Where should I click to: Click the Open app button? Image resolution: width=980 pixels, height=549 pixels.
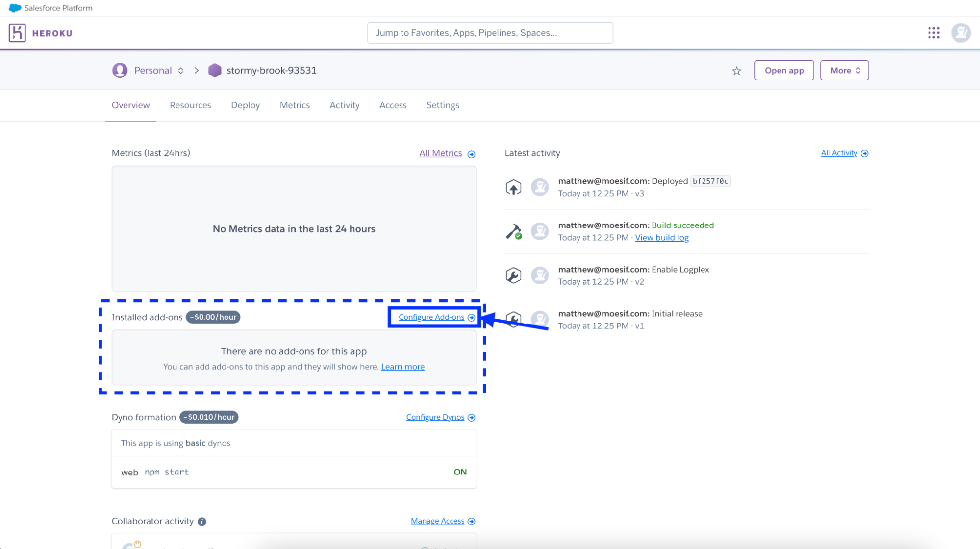[x=783, y=70]
